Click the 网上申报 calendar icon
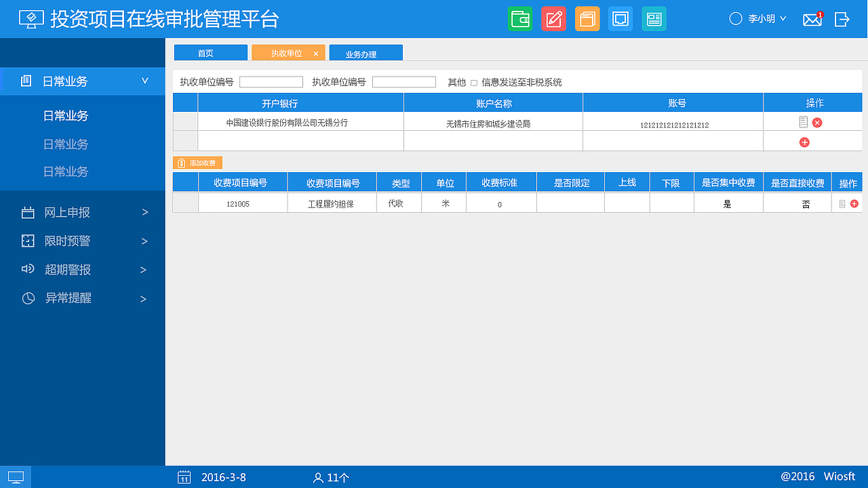Screen dimensions: 868x488 pyautogui.click(x=28, y=213)
